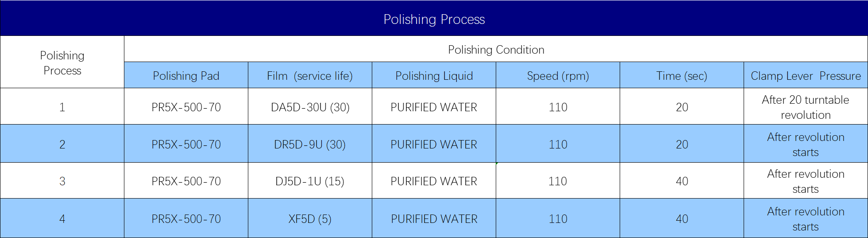Select the Polishing Condition header cell
The width and height of the screenshot is (868, 238).
point(496,50)
